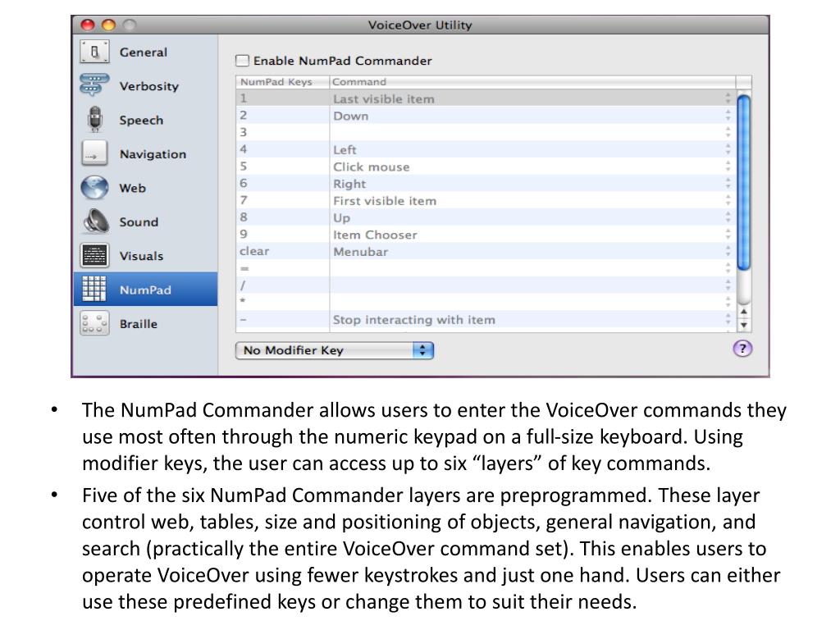The width and height of the screenshot is (840, 630).
Task: Click the blue vertical scrollbar thumb
Action: [743, 182]
